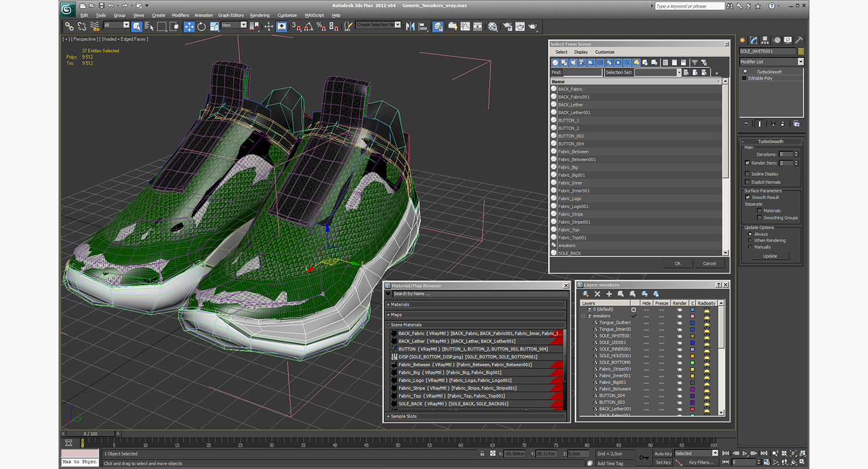
Task: Choose the Select and Scale tool
Action: pos(215,26)
